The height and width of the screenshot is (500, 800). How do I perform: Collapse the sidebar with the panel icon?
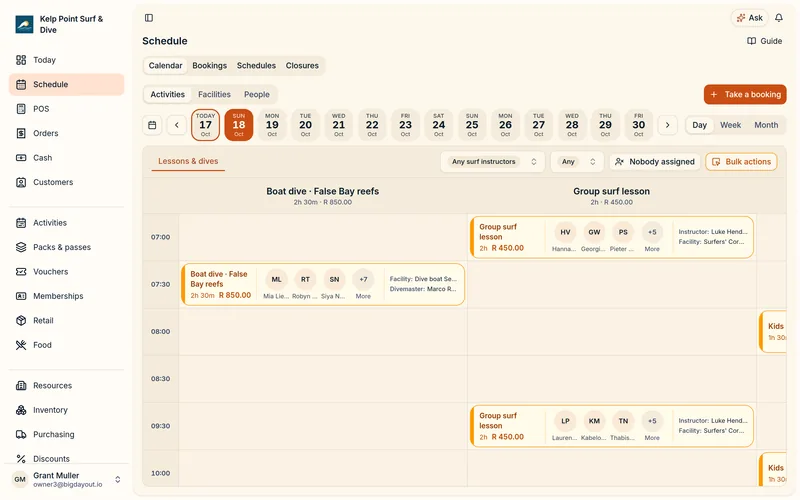(x=149, y=18)
